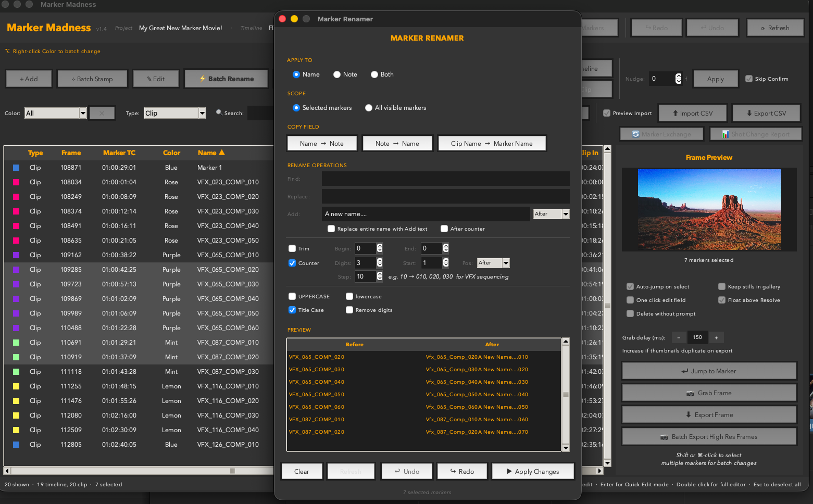The image size is (813, 504).
Task: Click the Refresh button in main window
Action: 774,28
